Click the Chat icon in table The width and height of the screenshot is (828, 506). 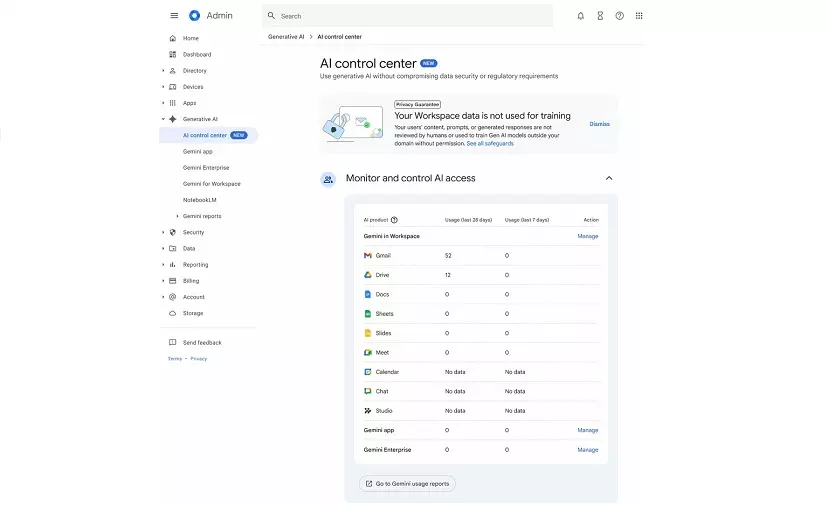click(x=368, y=391)
